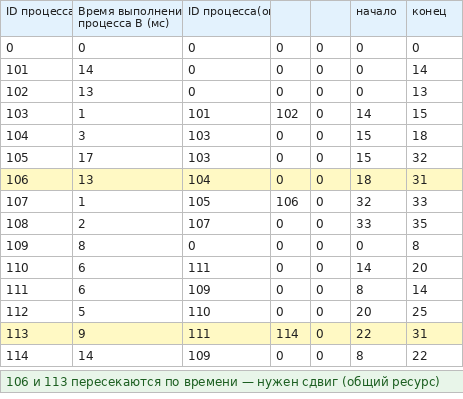Click start value 20 in row 112
The width and height of the screenshot is (463, 399).
[x=378, y=312]
